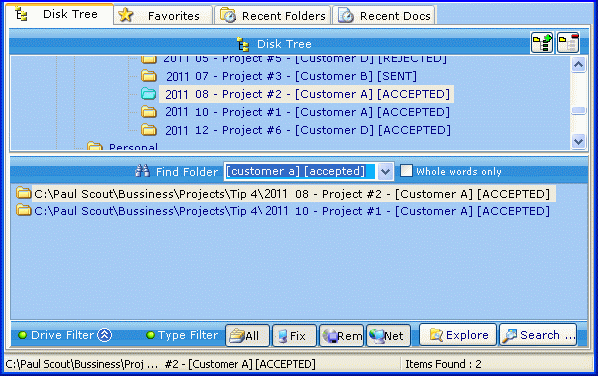Click the expand tree icon in Disk Tree header
Image resolution: width=598 pixels, height=376 pixels.
(542, 43)
